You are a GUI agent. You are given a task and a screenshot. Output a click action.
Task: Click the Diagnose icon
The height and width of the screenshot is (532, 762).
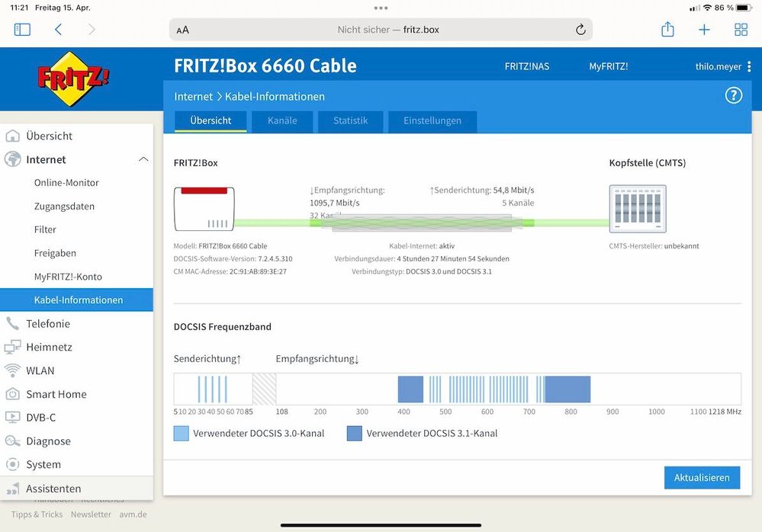(13, 441)
